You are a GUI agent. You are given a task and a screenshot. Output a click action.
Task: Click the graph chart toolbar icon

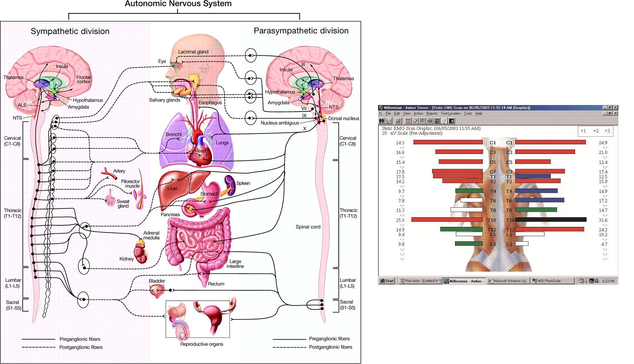(x=389, y=121)
